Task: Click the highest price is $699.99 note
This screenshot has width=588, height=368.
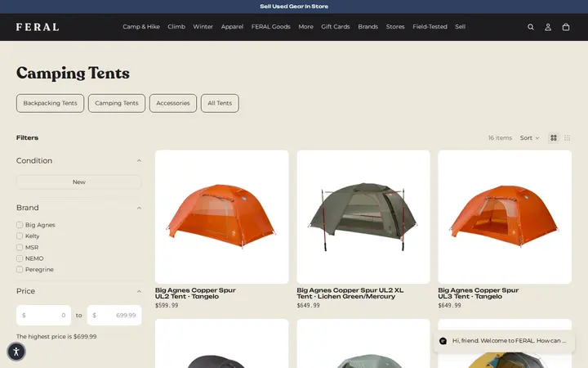Action: (x=56, y=336)
